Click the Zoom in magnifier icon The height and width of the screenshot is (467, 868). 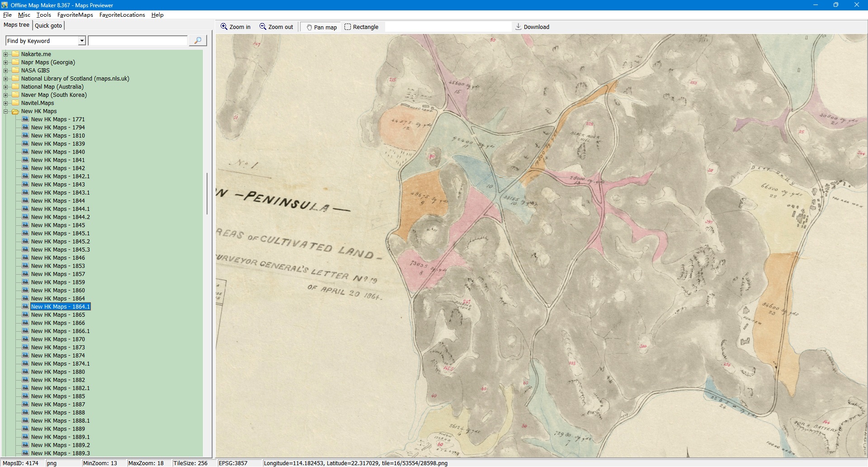(x=224, y=27)
